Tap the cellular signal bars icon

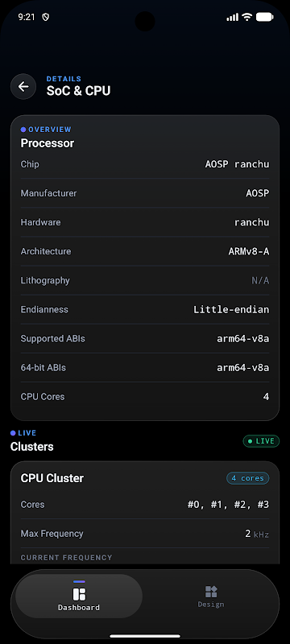pyautogui.click(x=233, y=17)
